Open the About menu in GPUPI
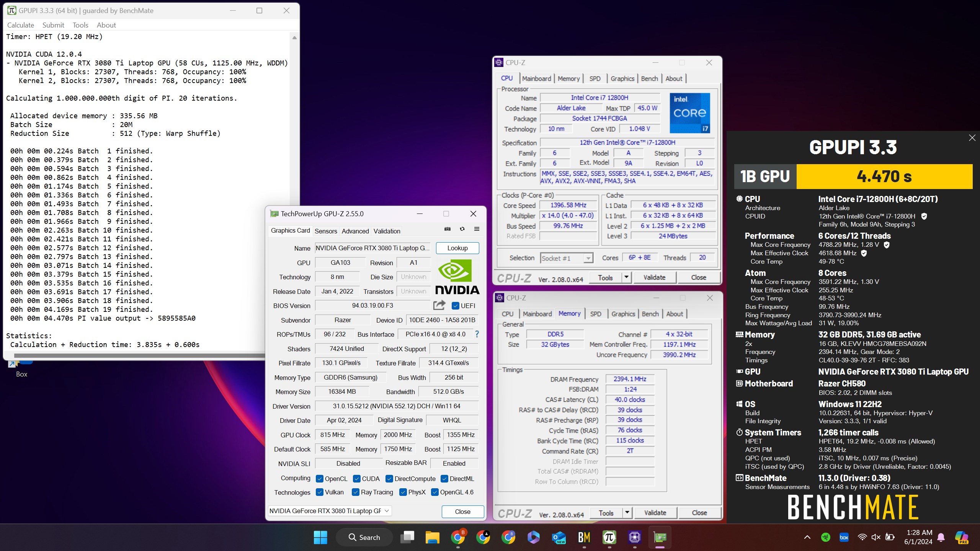 106,25
